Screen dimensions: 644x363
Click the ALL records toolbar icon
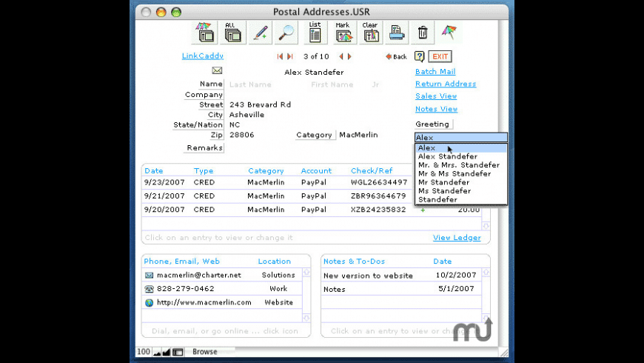point(232,32)
